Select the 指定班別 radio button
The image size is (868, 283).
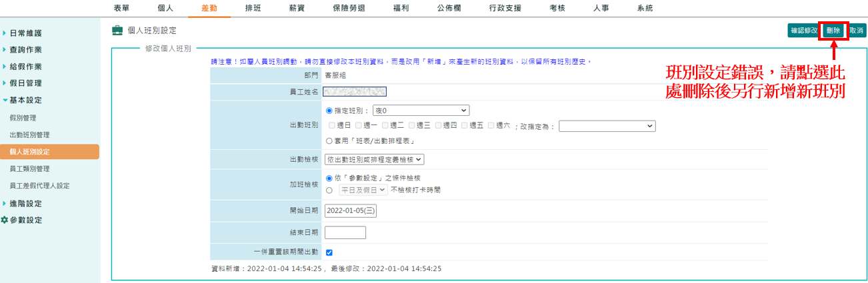329,111
